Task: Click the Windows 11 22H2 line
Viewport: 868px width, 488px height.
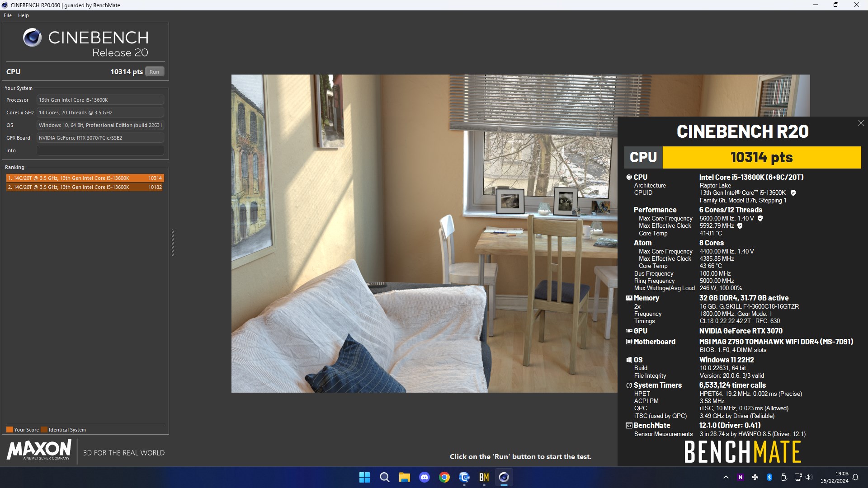Action: click(726, 360)
